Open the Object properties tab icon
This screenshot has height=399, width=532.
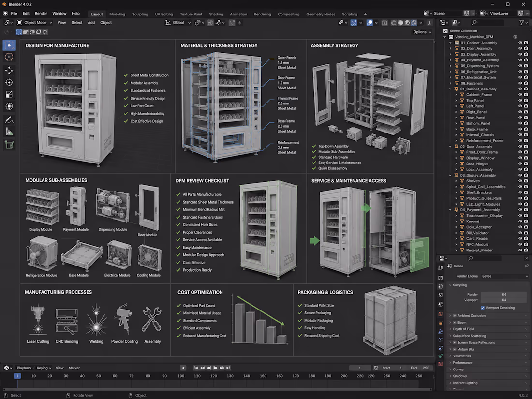pyautogui.click(x=440, y=323)
